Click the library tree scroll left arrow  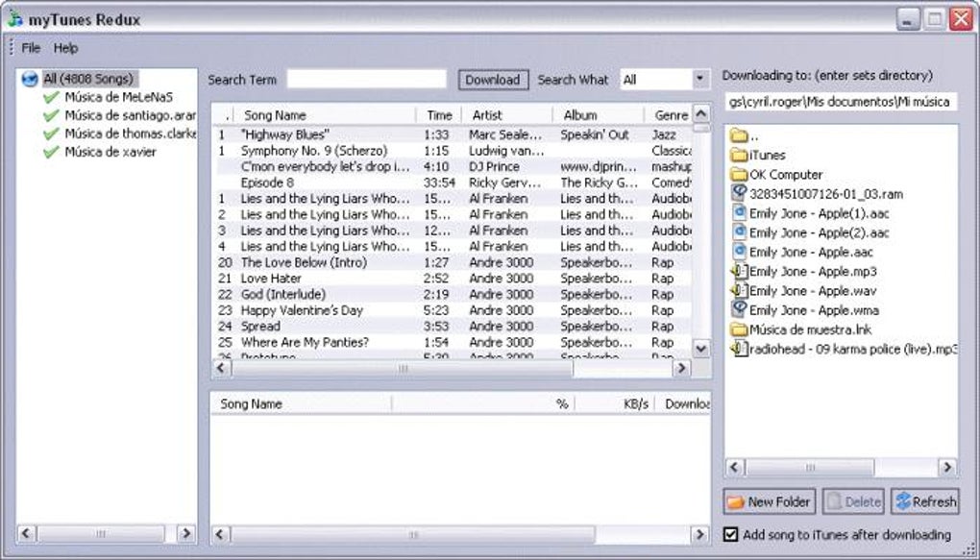click(26, 533)
